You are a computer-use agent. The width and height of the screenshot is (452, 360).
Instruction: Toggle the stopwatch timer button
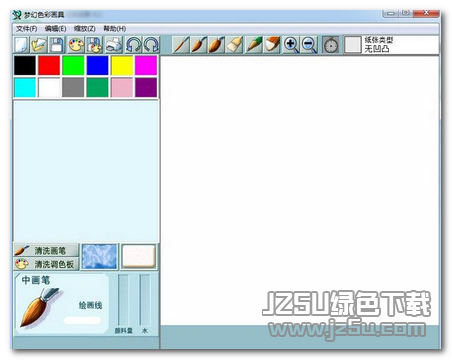[x=331, y=45]
